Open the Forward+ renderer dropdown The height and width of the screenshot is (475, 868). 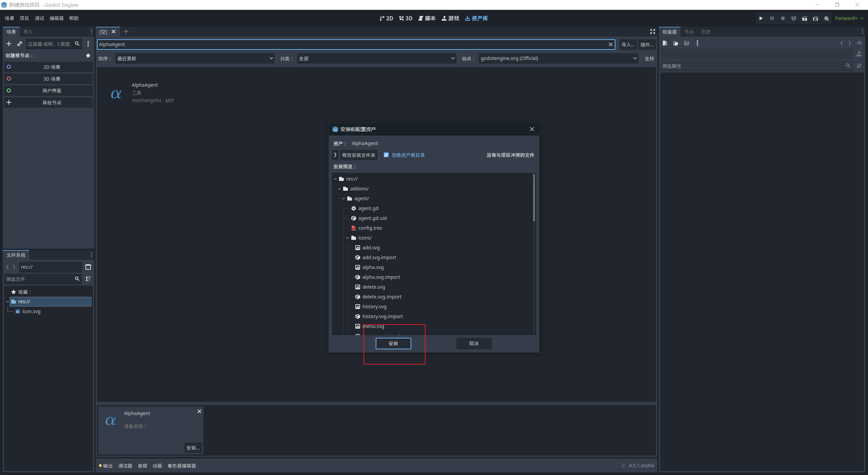coord(849,18)
